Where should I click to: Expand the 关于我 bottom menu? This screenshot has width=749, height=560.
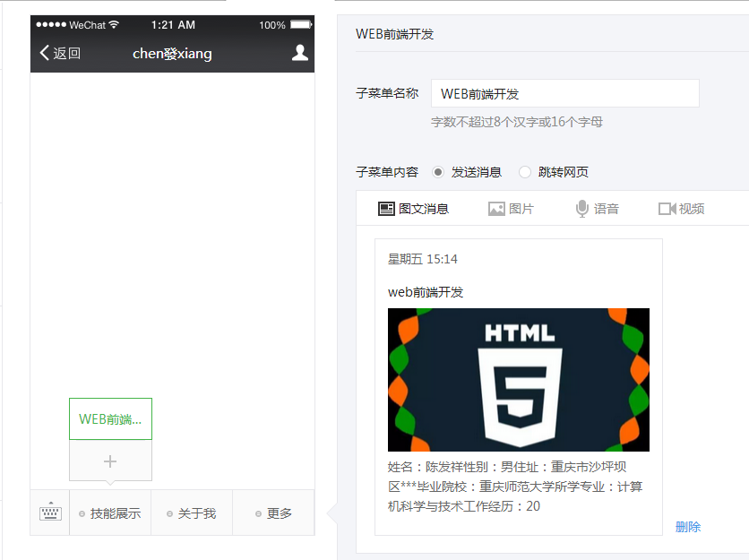click(x=192, y=513)
